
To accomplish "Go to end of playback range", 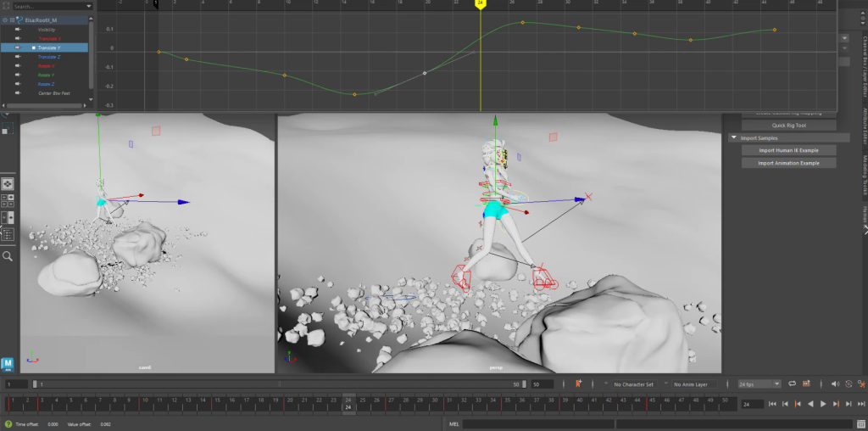I will tap(862, 404).
